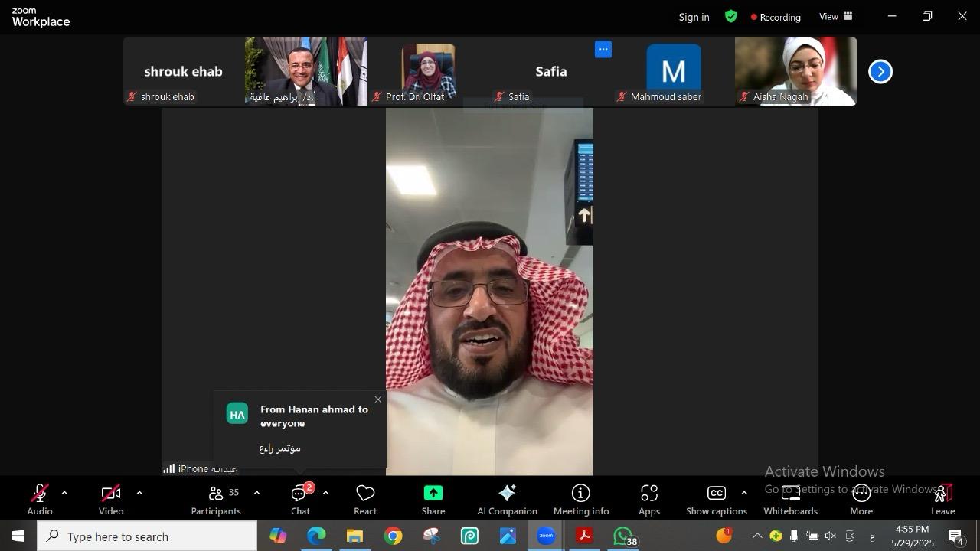
Task: Open the More options menu
Action: click(861, 499)
